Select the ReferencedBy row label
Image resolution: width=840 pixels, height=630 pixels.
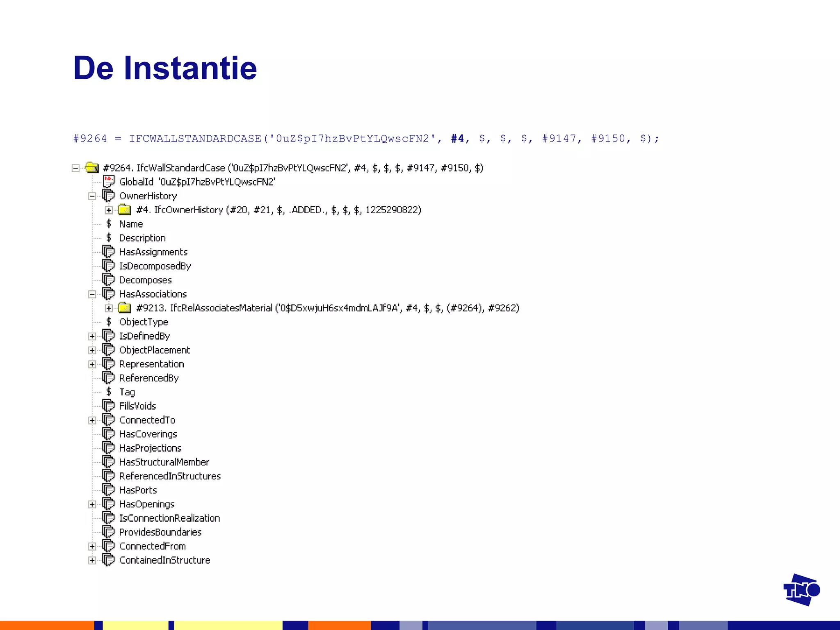(149, 378)
